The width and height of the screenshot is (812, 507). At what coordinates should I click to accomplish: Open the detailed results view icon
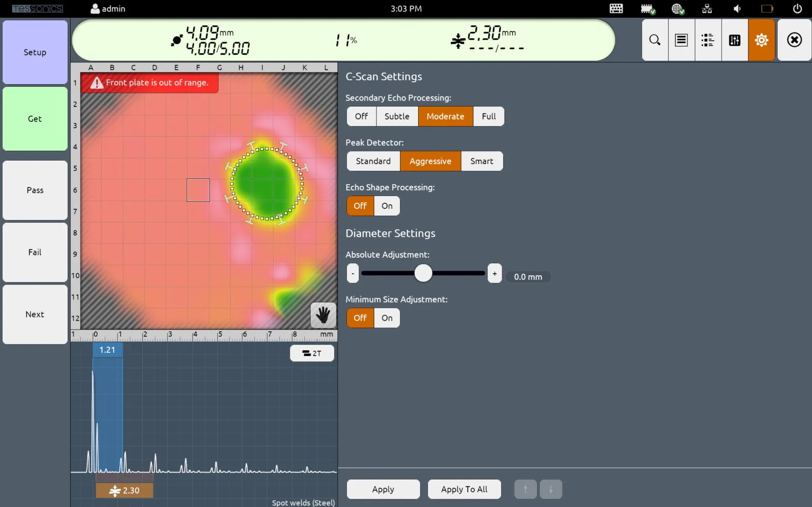click(707, 40)
